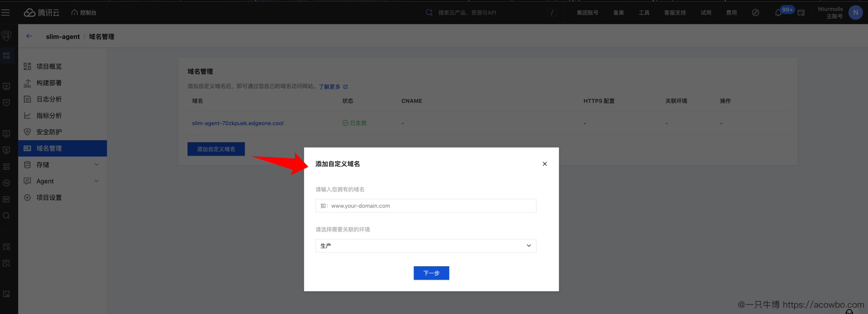Click the 已生效 status text
The height and width of the screenshot is (314, 868).
[x=358, y=123]
